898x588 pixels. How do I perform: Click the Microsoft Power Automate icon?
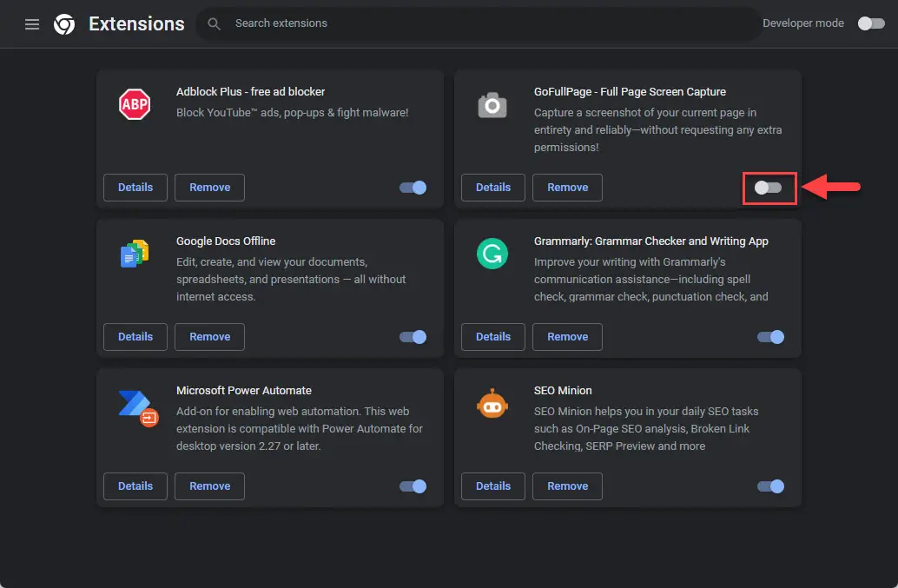138,408
